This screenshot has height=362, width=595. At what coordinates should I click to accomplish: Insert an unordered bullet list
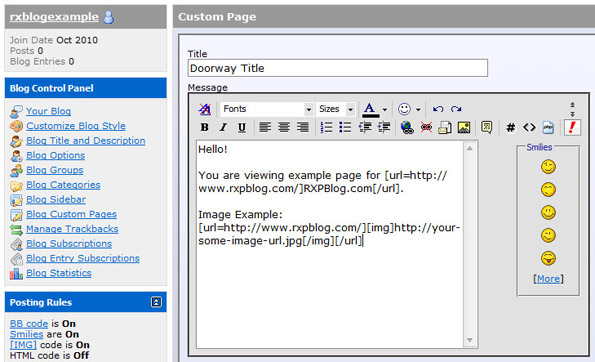(x=345, y=127)
